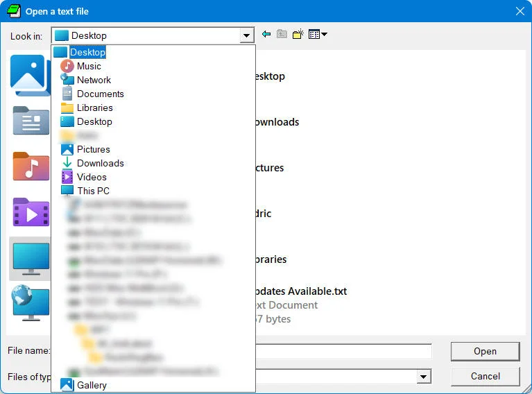Click the up one level folder icon
The image size is (532, 394).
282,34
